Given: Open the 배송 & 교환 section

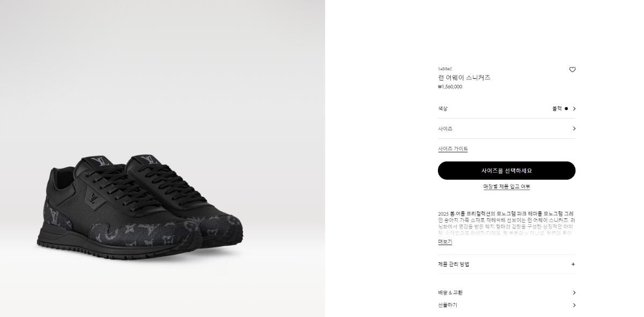Looking at the screenshot, I should pyautogui.click(x=507, y=293).
